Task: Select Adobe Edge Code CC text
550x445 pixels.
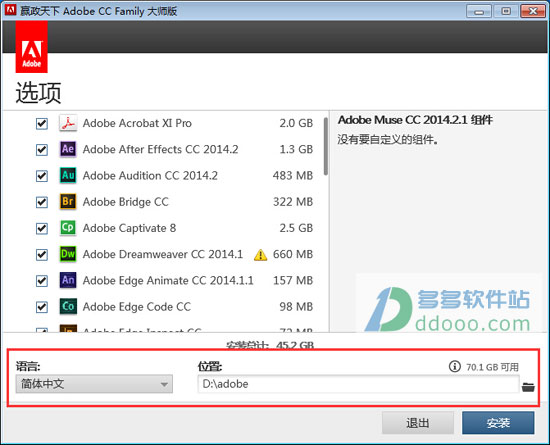Action: coord(137,307)
